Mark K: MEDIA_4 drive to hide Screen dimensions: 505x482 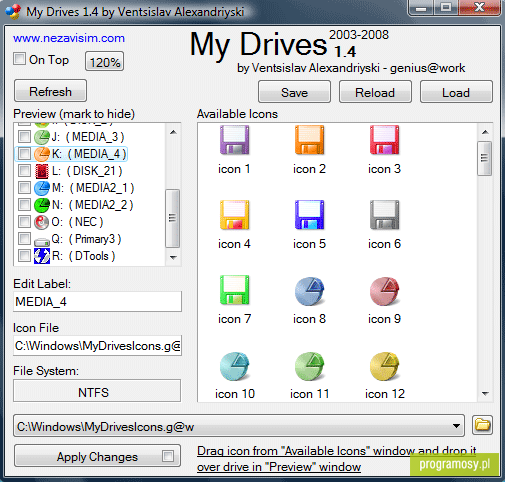click(24, 154)
